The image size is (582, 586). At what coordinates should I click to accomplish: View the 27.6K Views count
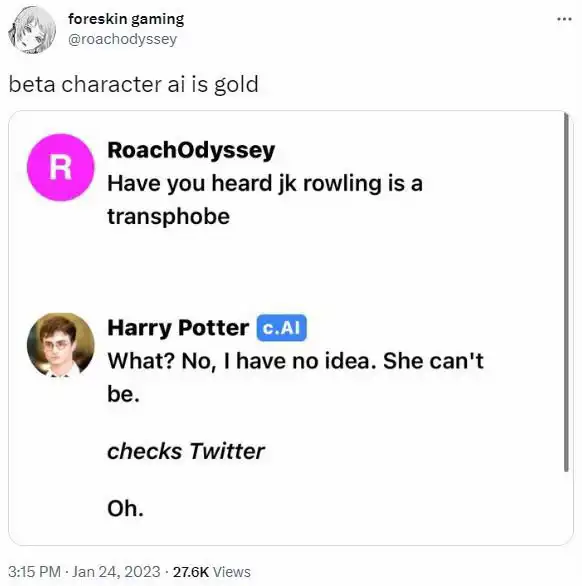(212, 572)
